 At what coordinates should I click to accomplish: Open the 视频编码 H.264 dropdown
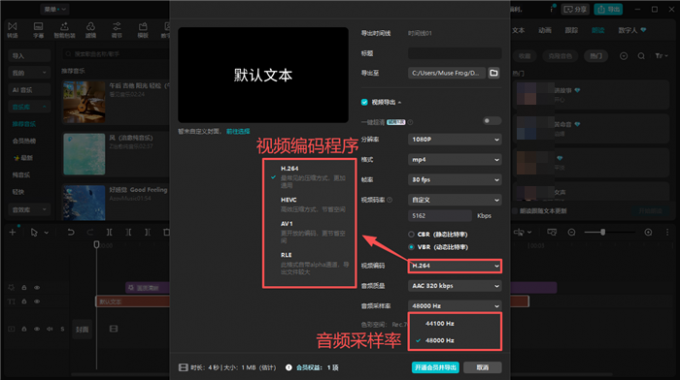coord(454,266)
